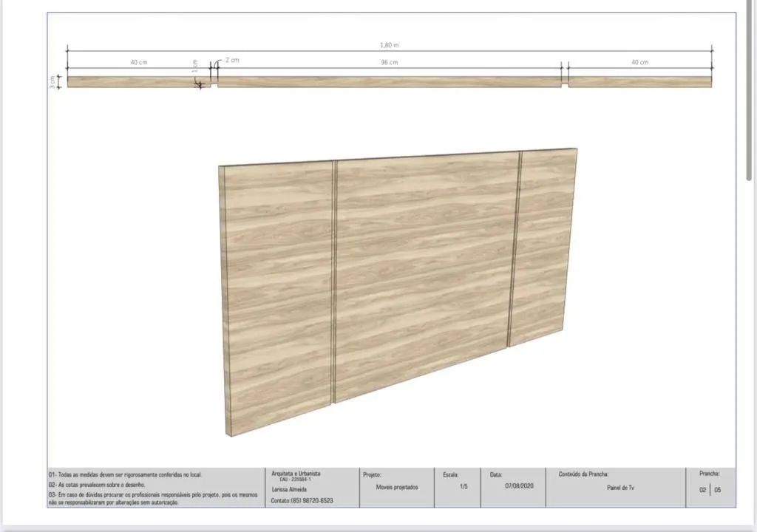The image size is (757, 532).
Task: Click the 1,80 m total width dimension label
Action: [x=389, y=45]
